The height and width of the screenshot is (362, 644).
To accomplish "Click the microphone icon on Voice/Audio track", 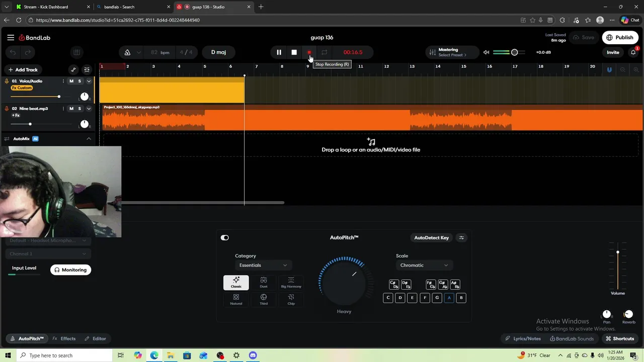I will coord(7,81).
